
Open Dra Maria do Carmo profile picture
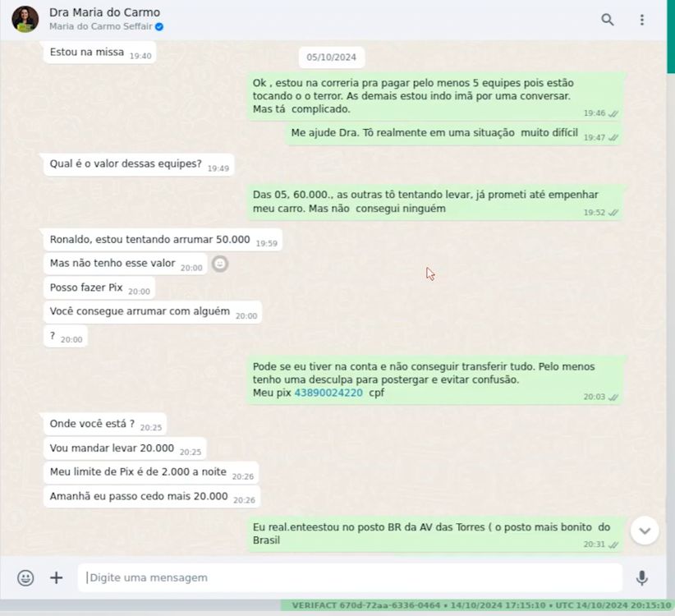(x=25, y=20)
